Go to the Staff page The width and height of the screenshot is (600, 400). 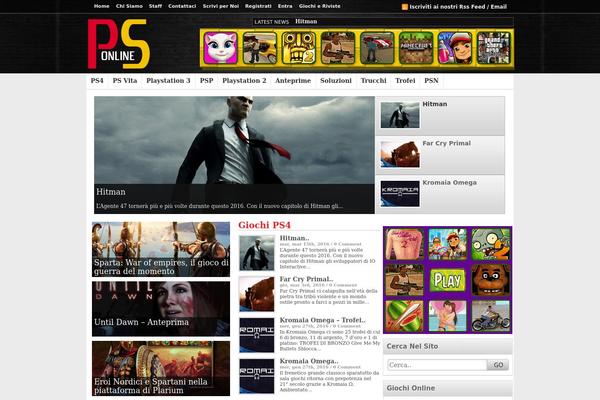[155, 6]
